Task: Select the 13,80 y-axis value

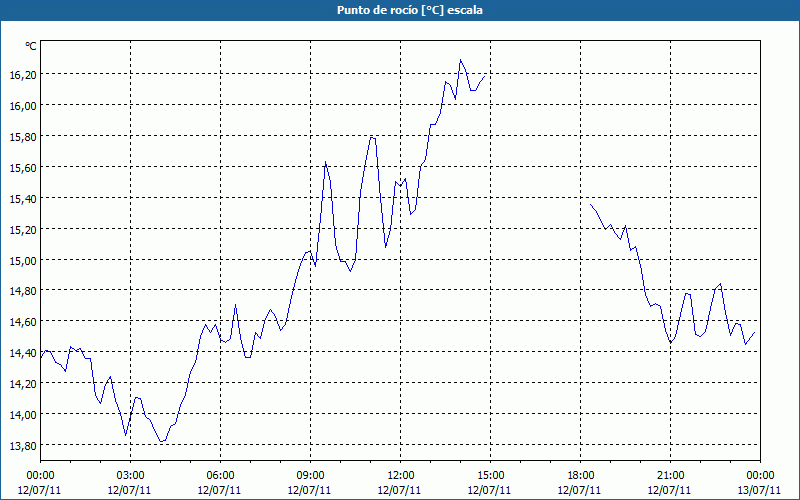Action: click(x=23, y=445)
